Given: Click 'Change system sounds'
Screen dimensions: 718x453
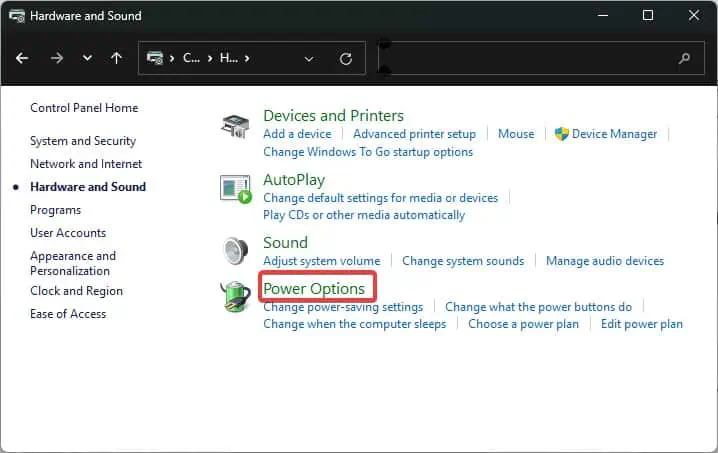Looking at the screenshot, I should click(x=463, y=261).
